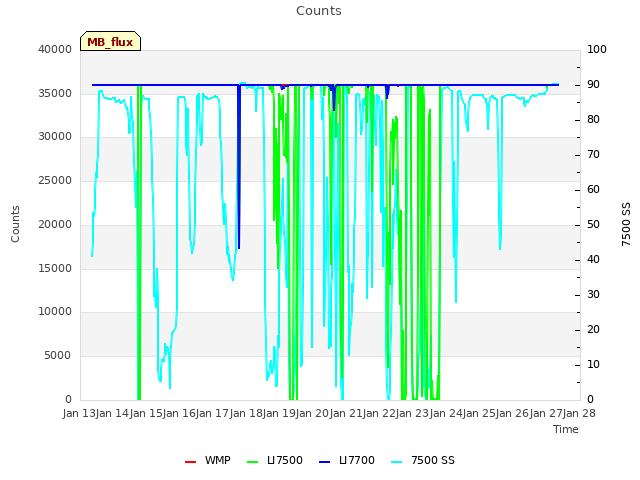This screenshot has width=640, height=480.
Task: Click the 10000 y-axis tick label
Action: tap(55, 312)
